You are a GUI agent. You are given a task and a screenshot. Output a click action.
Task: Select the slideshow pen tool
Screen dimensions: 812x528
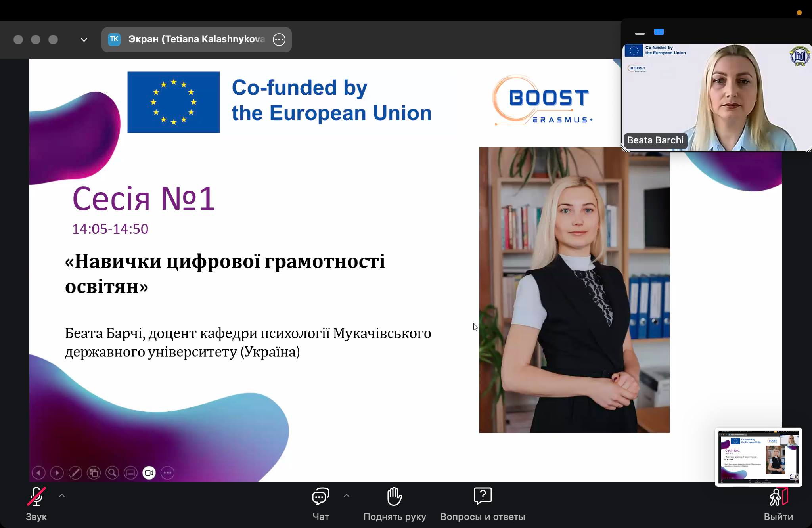(75, 473)
